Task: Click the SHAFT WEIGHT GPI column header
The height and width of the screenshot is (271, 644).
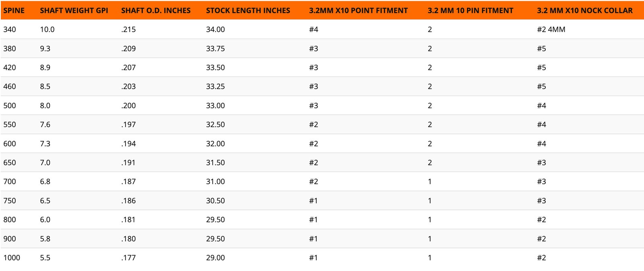Action: click(74, 11)
